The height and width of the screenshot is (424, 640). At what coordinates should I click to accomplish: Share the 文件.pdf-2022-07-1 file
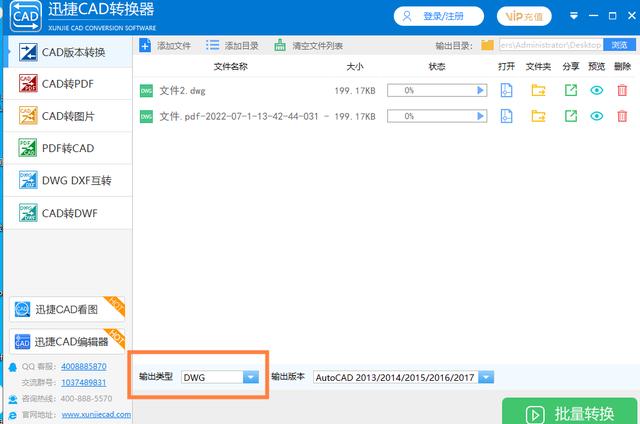[571, 116]
